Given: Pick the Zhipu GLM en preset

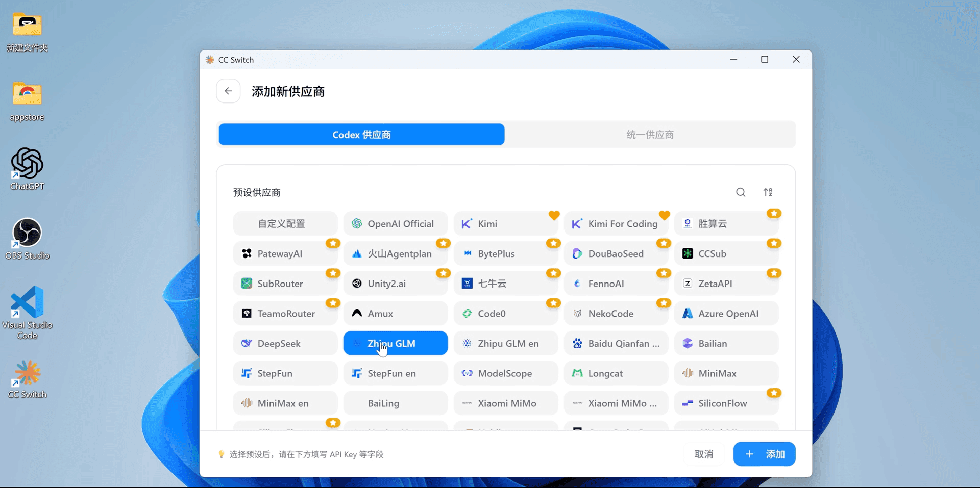Looking at the screenshot, I should coord(506,344).
